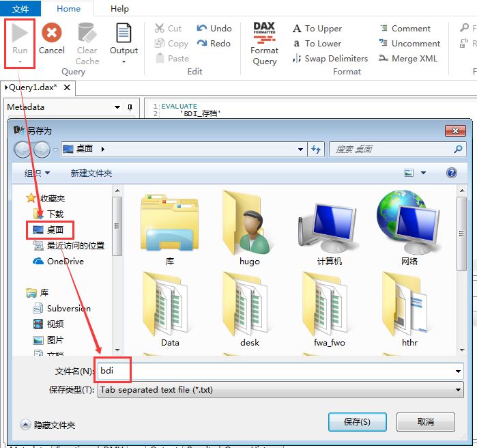
Task: Cut the selected text
Action: [x=168, y=28]
